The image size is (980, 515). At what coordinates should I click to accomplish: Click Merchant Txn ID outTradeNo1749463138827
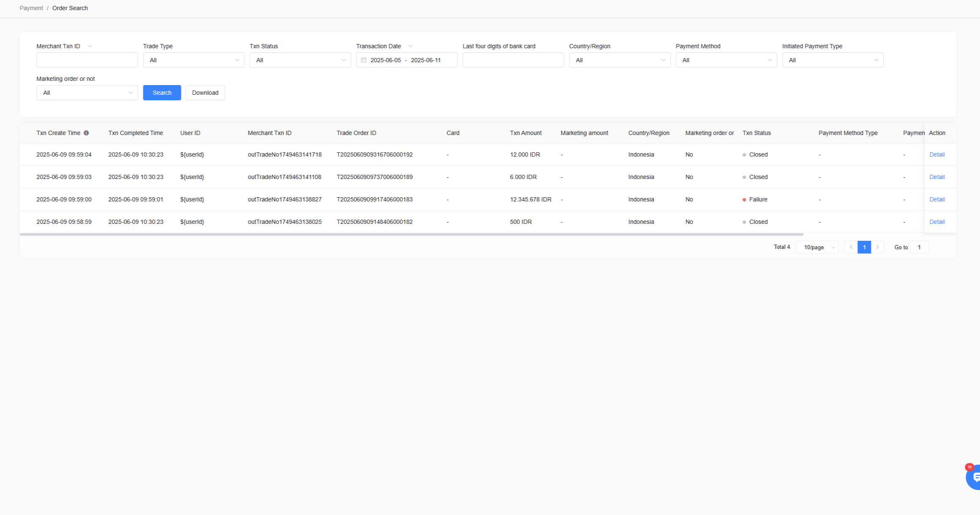point(285,199)
